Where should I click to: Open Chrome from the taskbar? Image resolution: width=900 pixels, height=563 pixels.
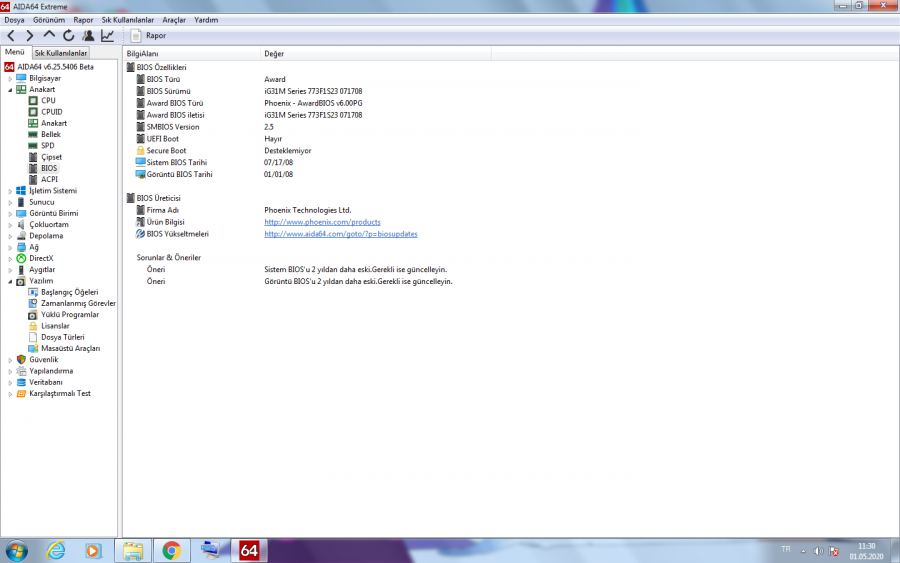click(171, 551)
